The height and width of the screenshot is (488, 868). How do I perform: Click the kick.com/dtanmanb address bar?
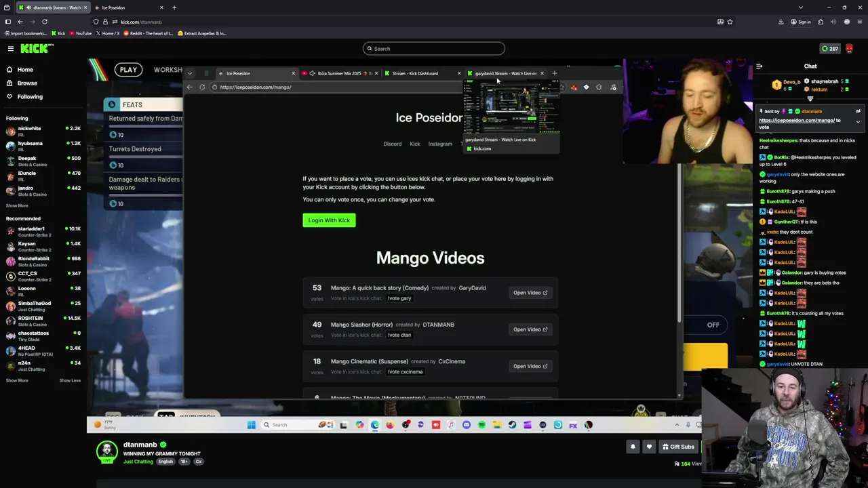[x=407, y=22]
